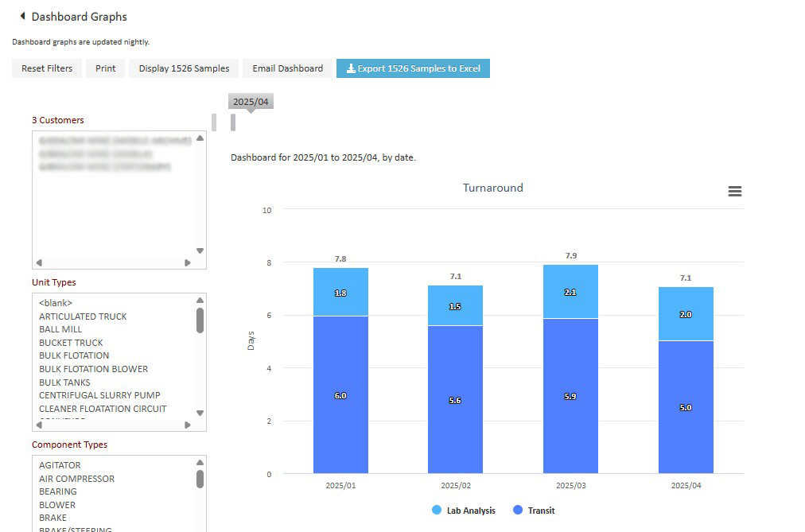Select ARTICULATED TRUCK unit type

tap(83, 316)
